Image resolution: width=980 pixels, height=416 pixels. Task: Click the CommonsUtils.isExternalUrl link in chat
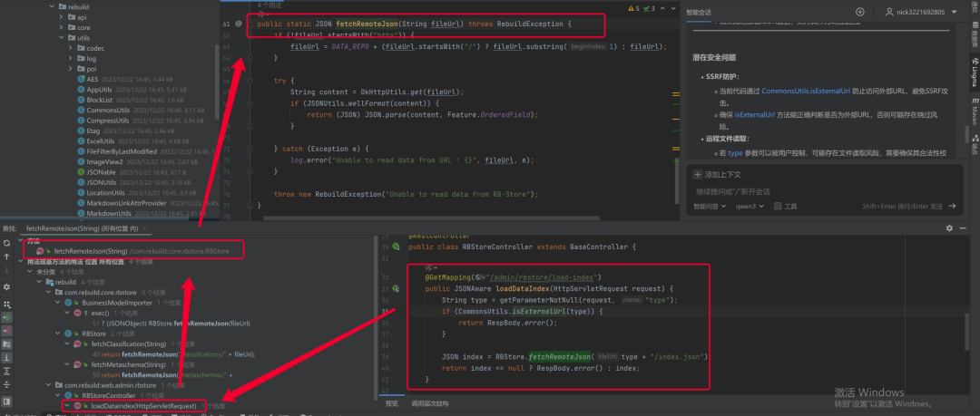[806, 92]
